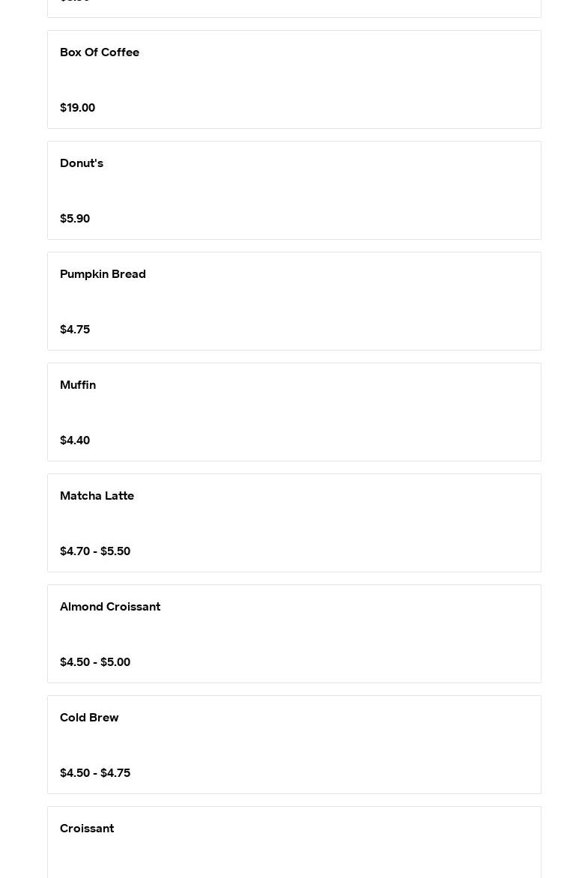Image resolution: width=588 pixels, height=878 pixels.
Task: Open the Matcha Latte item
Action: 294,523
